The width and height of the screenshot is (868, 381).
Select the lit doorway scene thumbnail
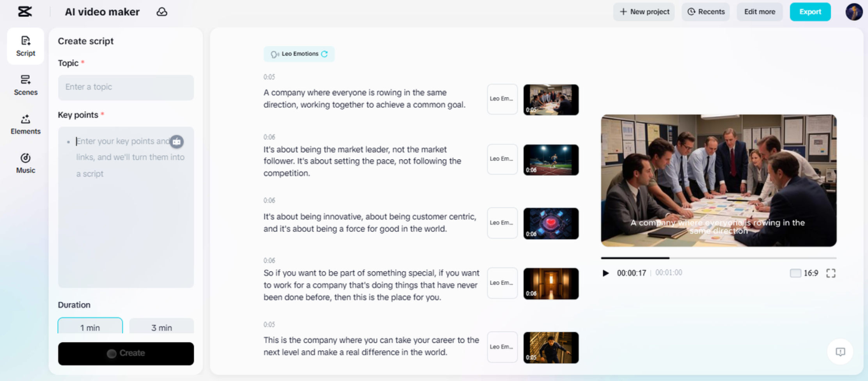pyautogui.click(x=551, y=284)
